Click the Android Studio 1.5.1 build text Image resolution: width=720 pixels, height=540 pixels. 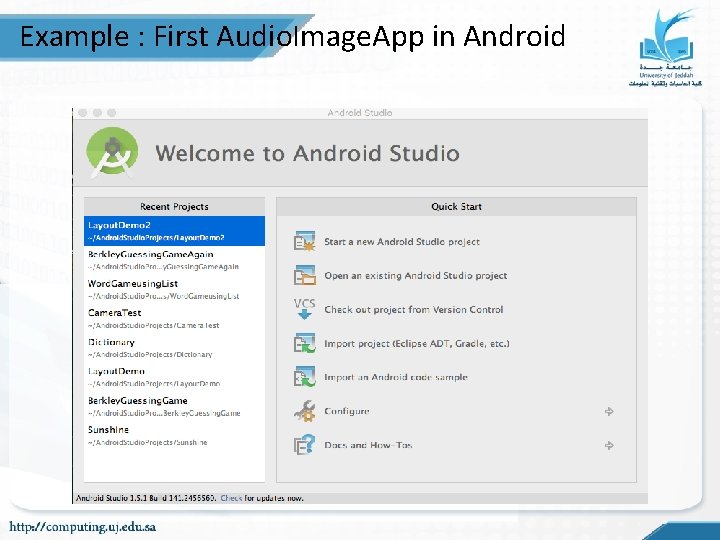point(146,498)
